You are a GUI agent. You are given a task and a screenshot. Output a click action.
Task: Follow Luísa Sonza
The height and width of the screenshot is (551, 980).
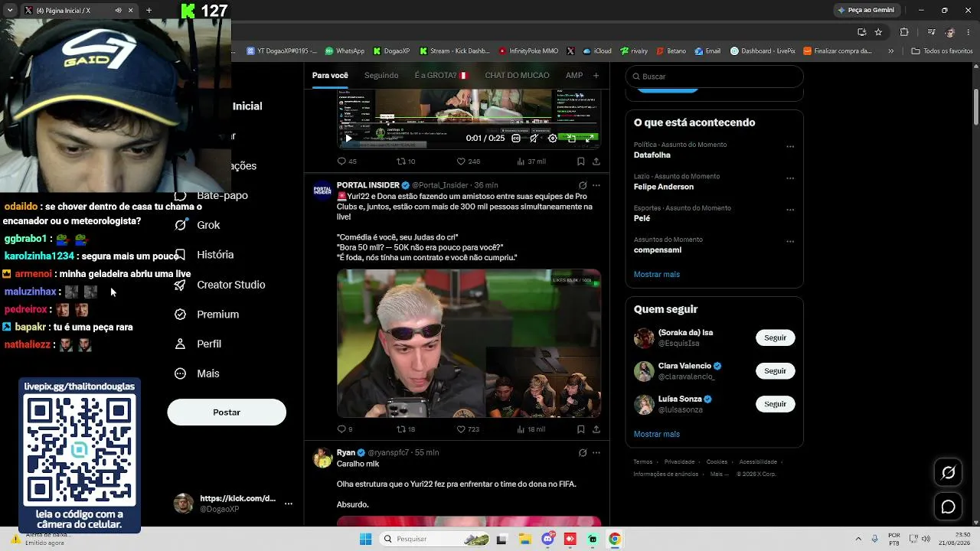(x=775, y=404)
